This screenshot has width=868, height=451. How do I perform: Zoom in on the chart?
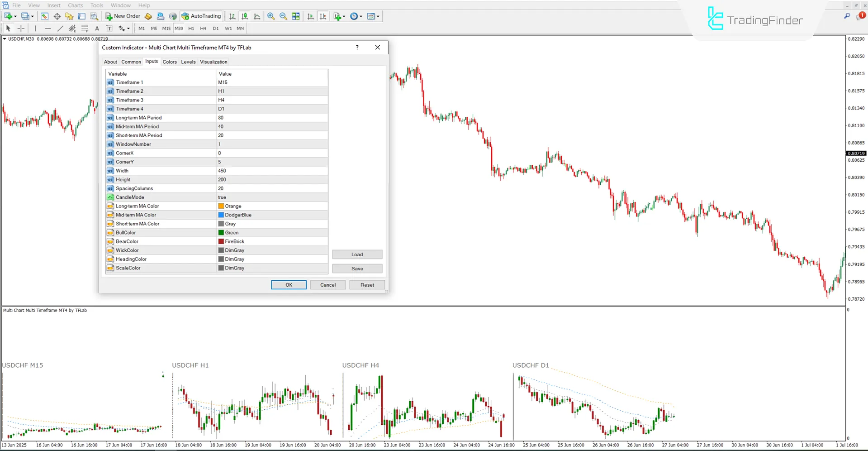271,16
